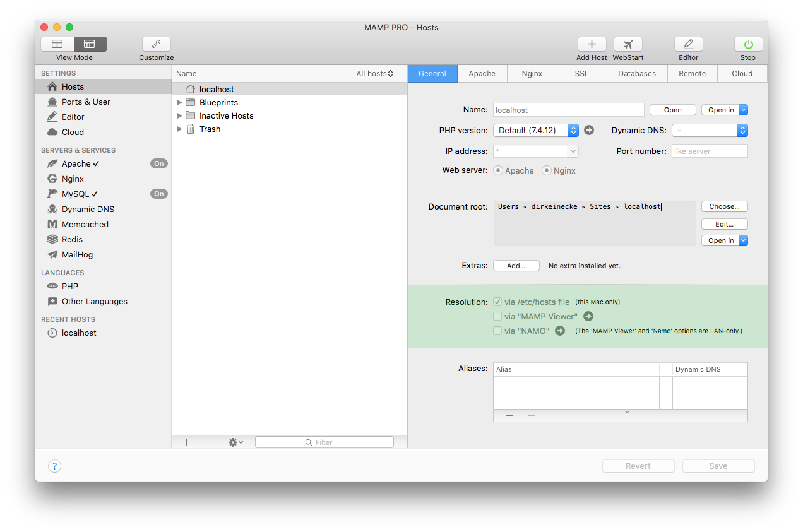Click Choose... to pick a document root
This screenshot has width=803, height=532.
point(723,206)
